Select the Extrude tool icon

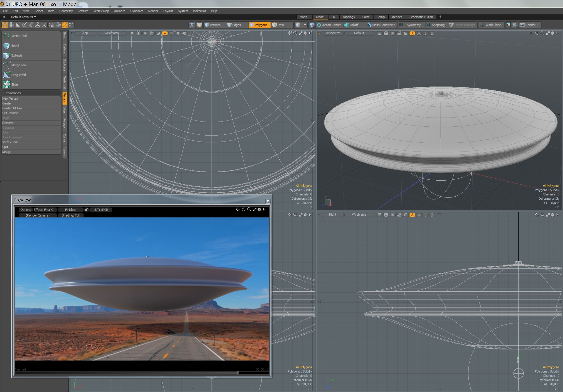click(6, 56)
